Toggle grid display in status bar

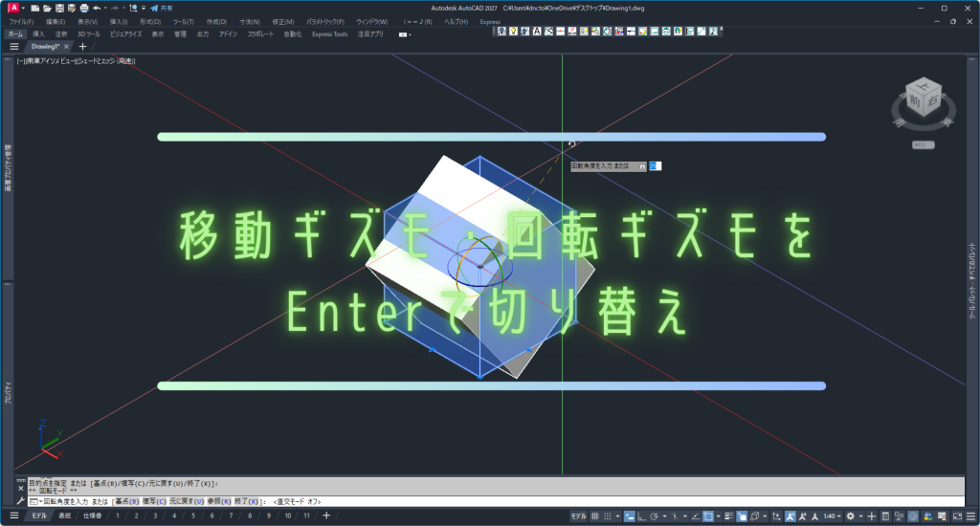click(x=594, y=516)
